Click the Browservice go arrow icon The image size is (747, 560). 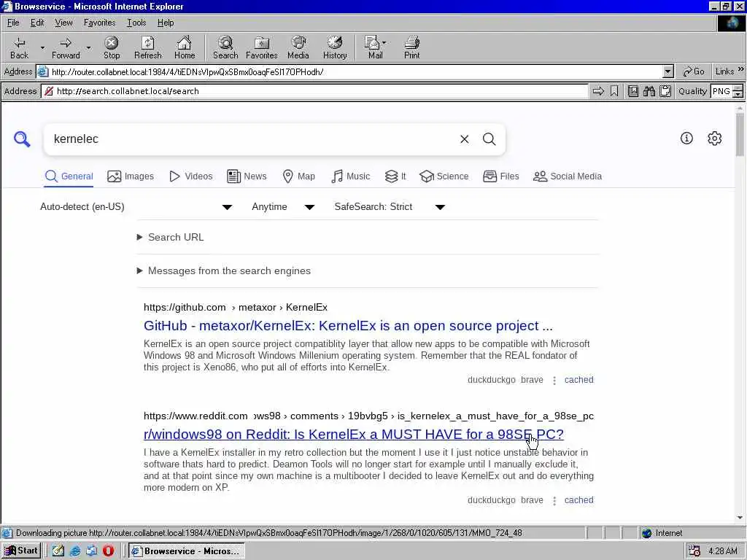[598, 91]
